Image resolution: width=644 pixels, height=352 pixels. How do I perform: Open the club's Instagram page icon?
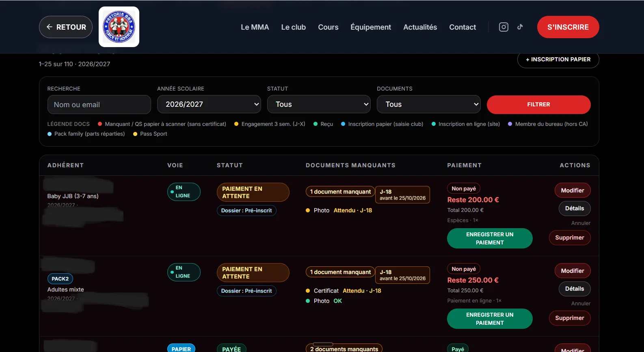[504, 27]
